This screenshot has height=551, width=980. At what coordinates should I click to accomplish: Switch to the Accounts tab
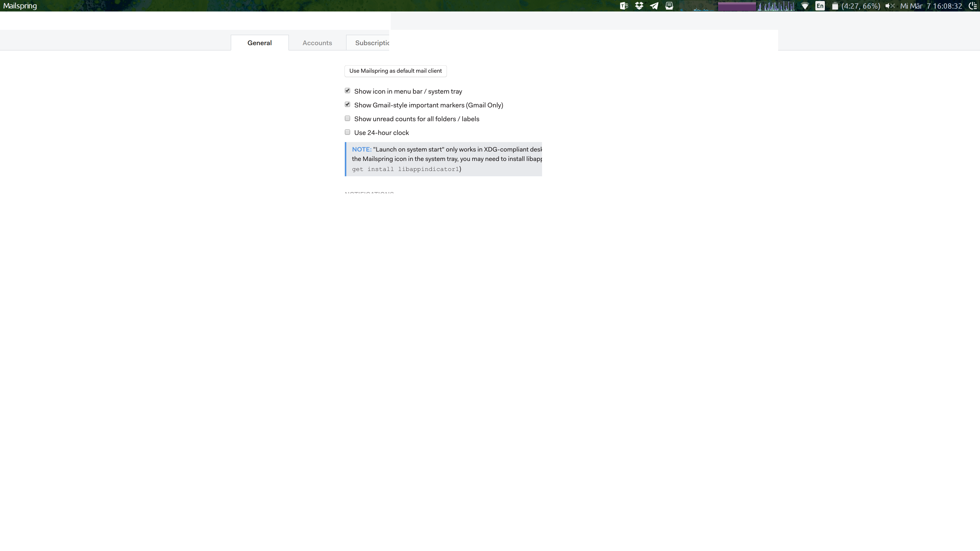(317, 43)
